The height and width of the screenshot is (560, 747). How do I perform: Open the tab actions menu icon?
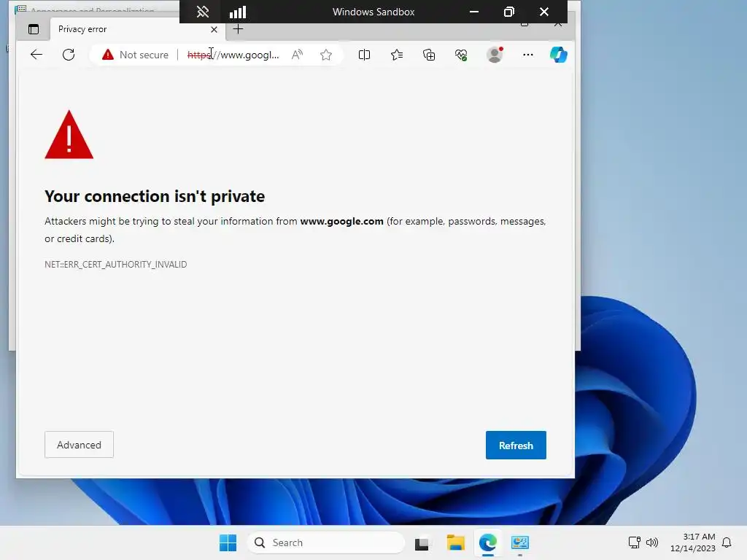point(34,29)
